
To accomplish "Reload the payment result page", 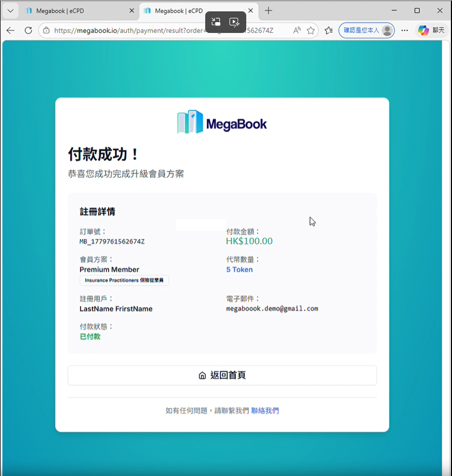I will tap(28, 30).
